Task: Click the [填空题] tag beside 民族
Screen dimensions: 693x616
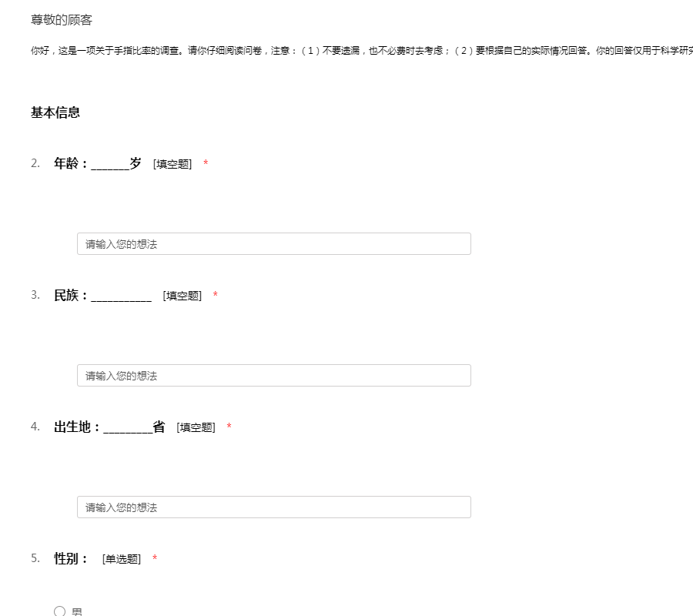Action: (182, 296)
